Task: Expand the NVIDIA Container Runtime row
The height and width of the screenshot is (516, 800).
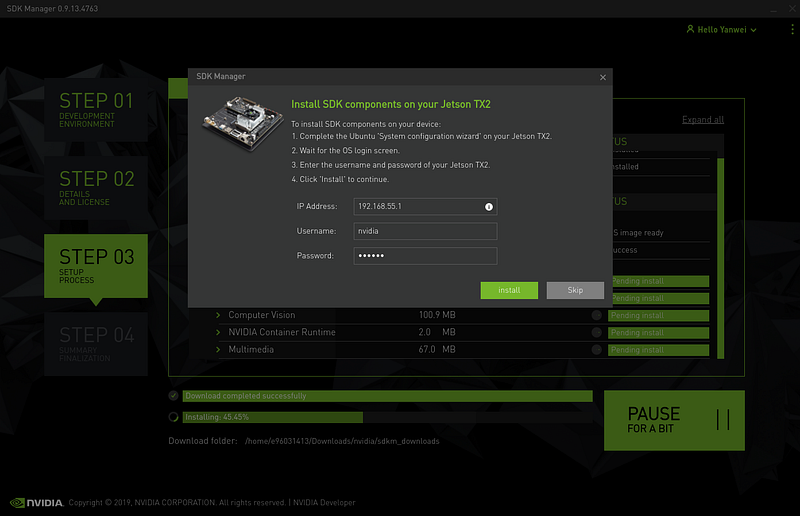Action: point(218,332)
